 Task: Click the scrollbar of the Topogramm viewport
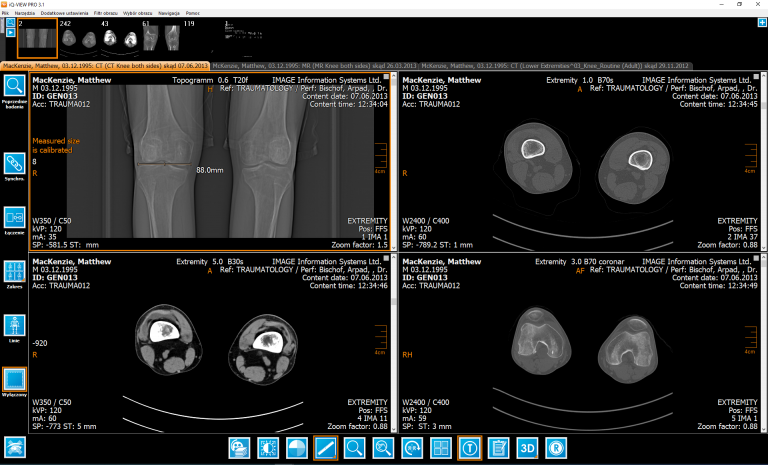tap(394, 162)
